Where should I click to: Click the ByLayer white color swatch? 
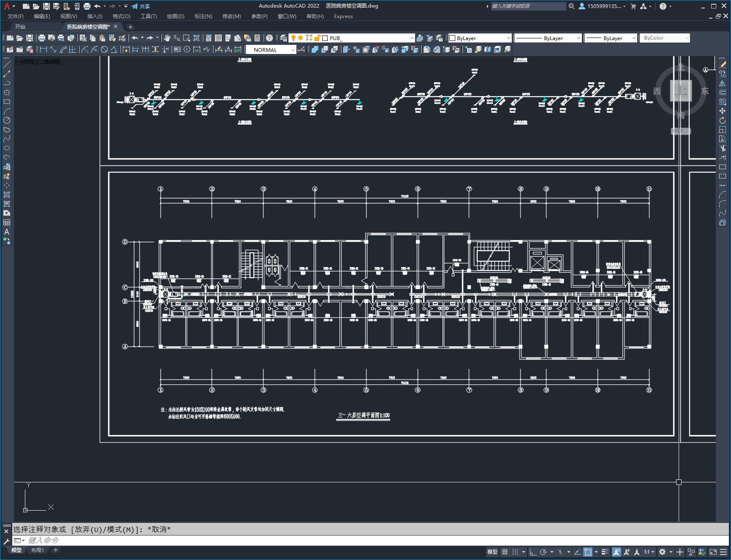pyautogui.click(x=452, y=38)
